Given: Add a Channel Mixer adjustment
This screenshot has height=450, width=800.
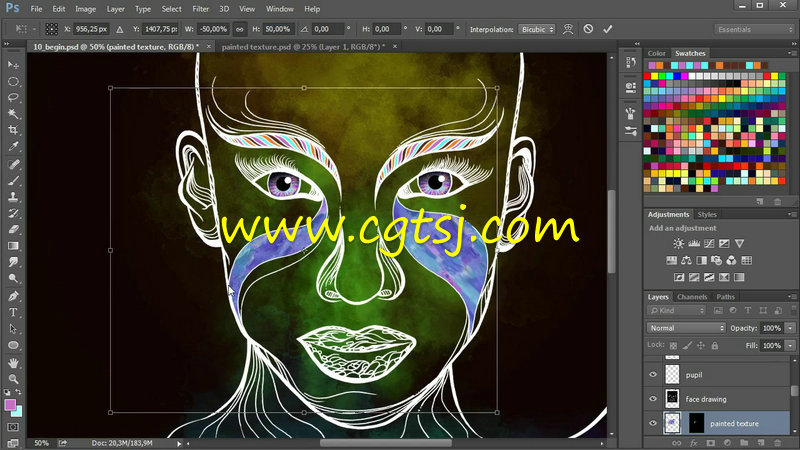Looking at the screenshot, I should pos(732,261).
